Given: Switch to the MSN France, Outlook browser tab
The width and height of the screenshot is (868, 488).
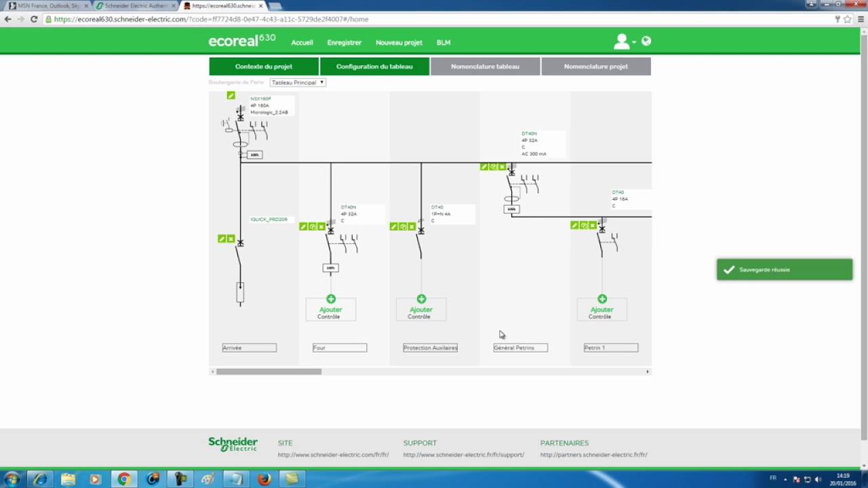Looking at the screenshot, I should point(48,5).
